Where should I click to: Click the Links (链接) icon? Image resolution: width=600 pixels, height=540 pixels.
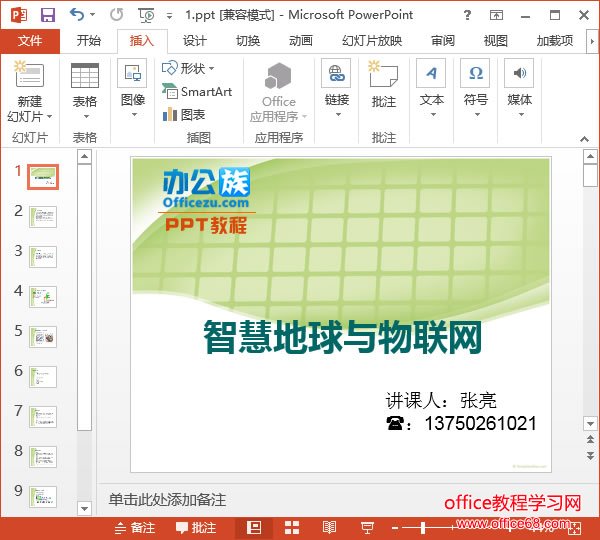point(336,73)
